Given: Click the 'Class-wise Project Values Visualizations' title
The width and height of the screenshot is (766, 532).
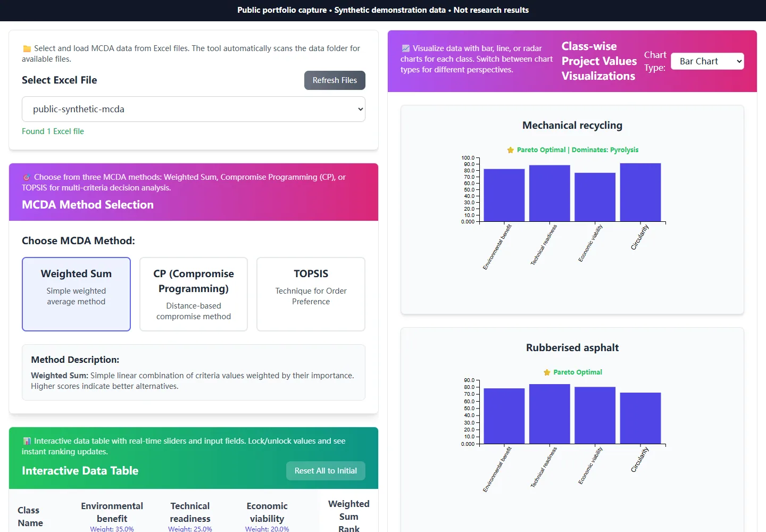Looking at the screenshot, I should (x=599, y=61).
